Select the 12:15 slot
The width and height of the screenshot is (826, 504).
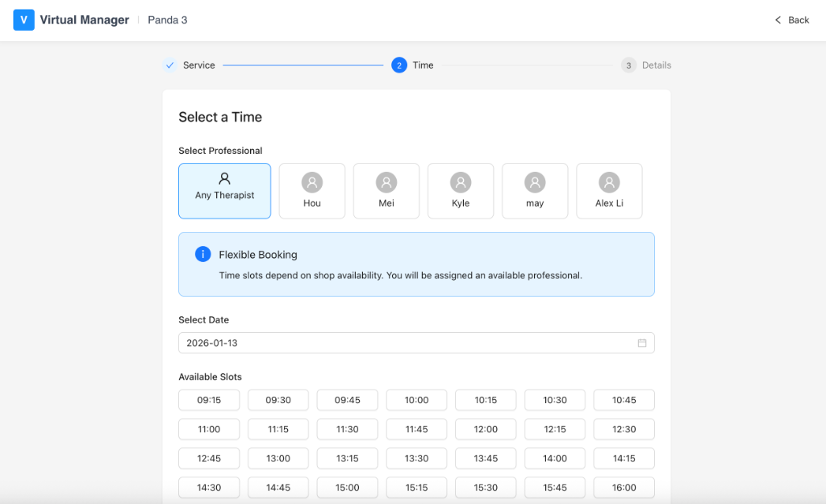pos(555,429)
